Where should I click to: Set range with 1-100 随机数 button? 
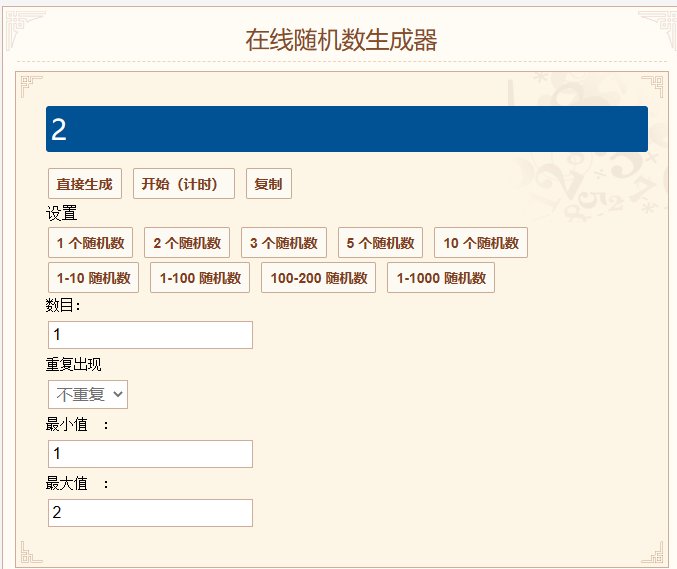pos(200,278)
